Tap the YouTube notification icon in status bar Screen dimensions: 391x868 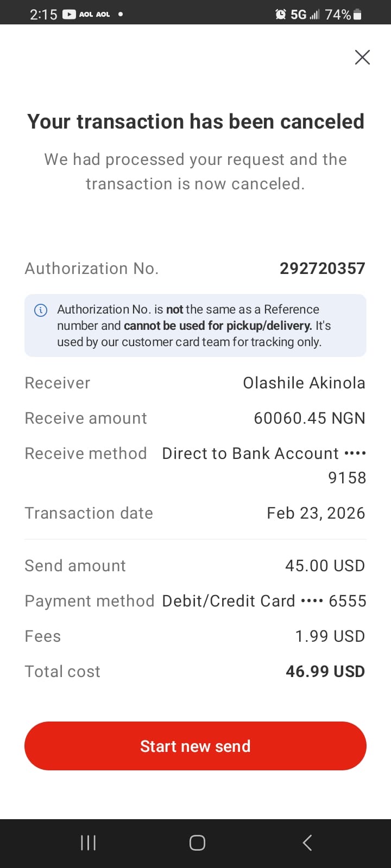tap(69, 15)
